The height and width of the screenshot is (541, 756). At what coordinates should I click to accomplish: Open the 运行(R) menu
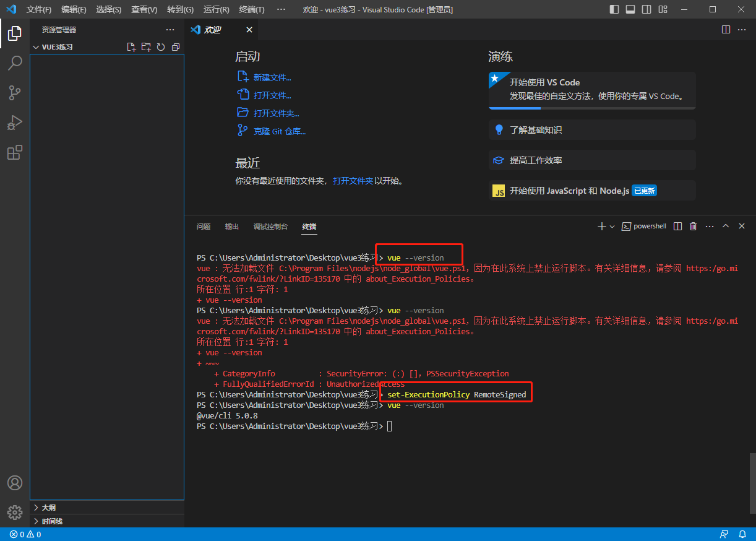(x=216, y=9)
